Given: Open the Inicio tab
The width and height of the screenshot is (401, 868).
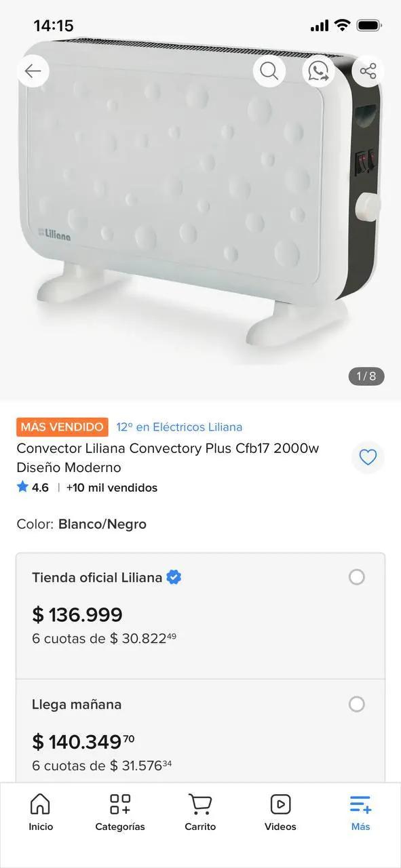Looking at the screenshot, I should pyautogui.click(x=41, y=812).
